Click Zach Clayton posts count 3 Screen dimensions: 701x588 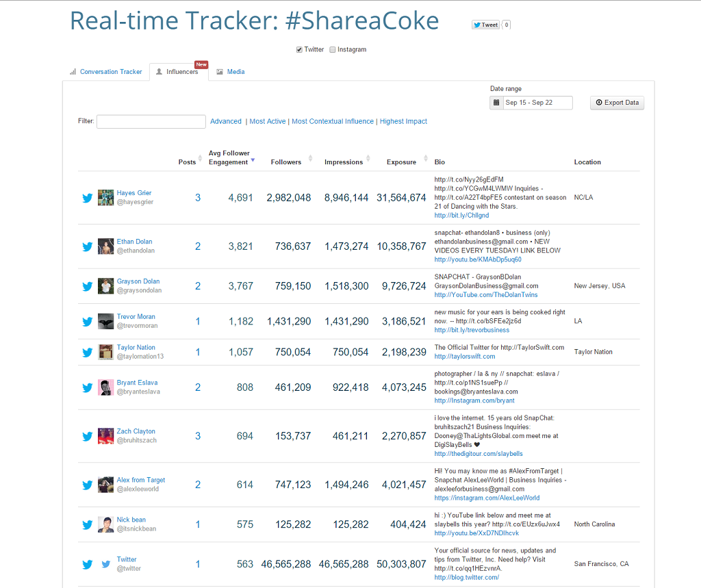tap(198, 437)
